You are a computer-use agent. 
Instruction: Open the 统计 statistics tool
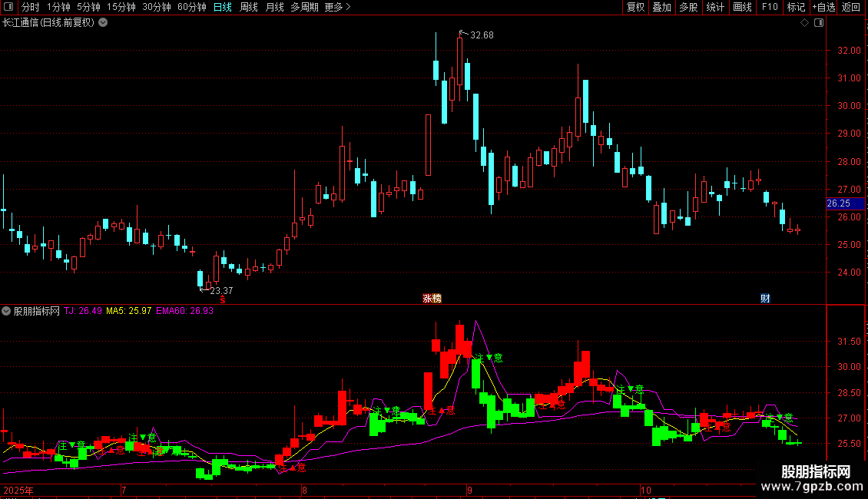[x=715, y=7]
